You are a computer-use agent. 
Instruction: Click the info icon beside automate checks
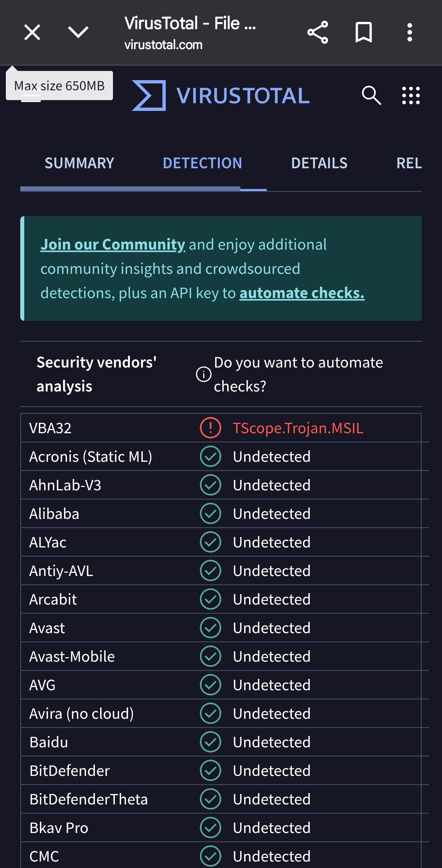(204, 374)
